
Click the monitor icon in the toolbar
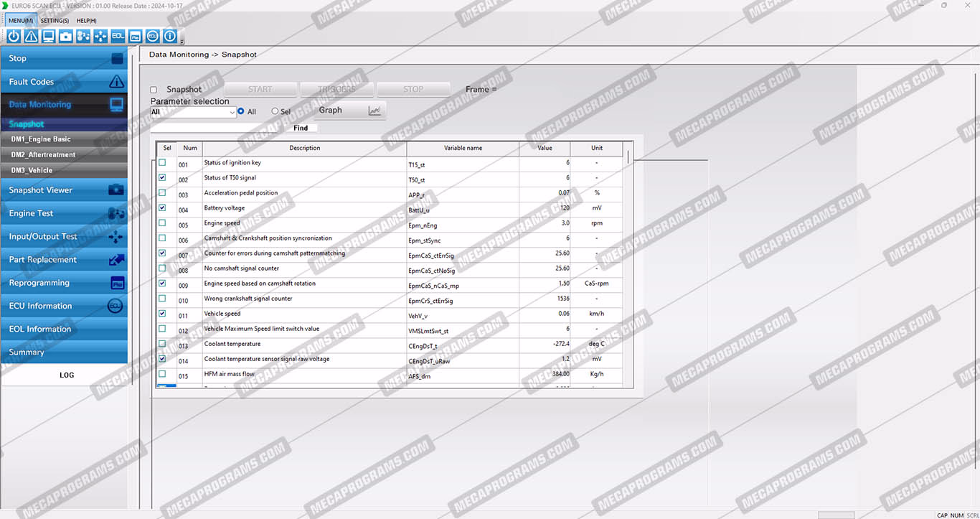click(x=48, y=36)
